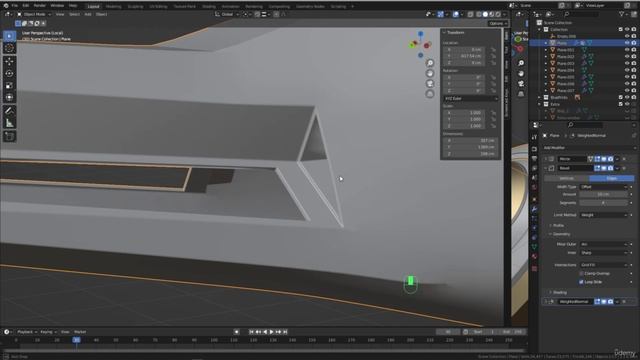Toggle visibility eye for Plane.001

click(x=627, y=50)
